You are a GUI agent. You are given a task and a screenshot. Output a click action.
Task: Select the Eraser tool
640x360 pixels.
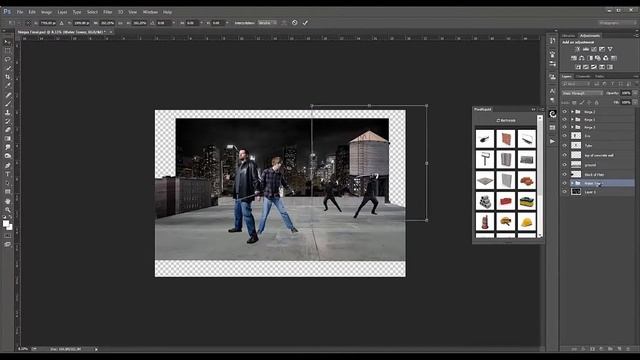(x=7, y=130)
